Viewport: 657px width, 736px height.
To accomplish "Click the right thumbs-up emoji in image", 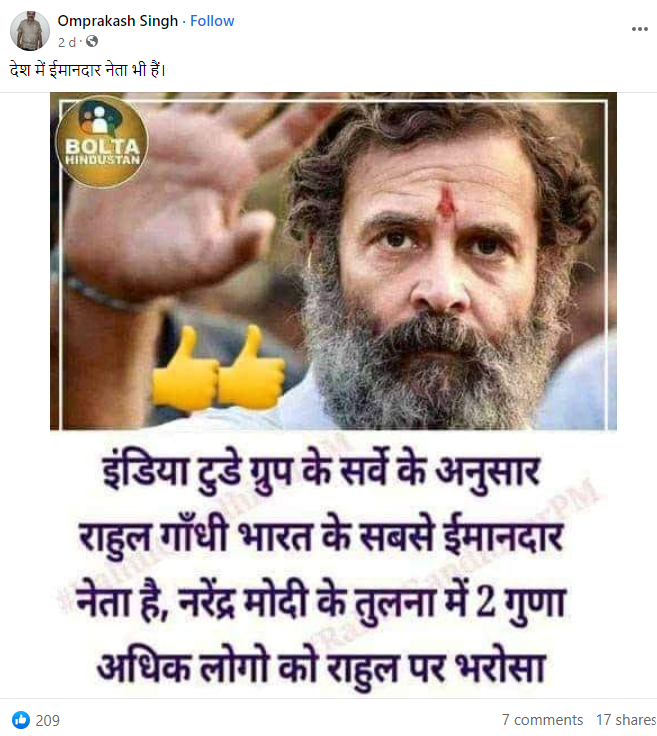I will click(x=252, y=366).
